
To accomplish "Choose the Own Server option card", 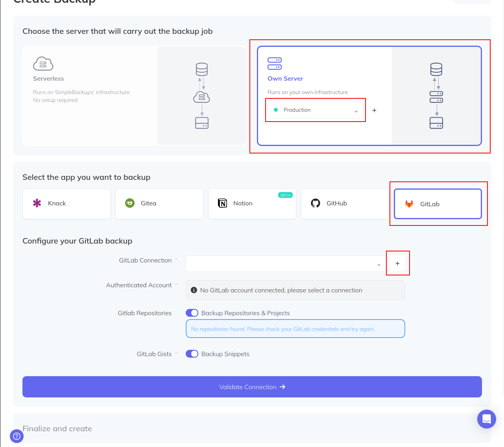I will (369, 96).
